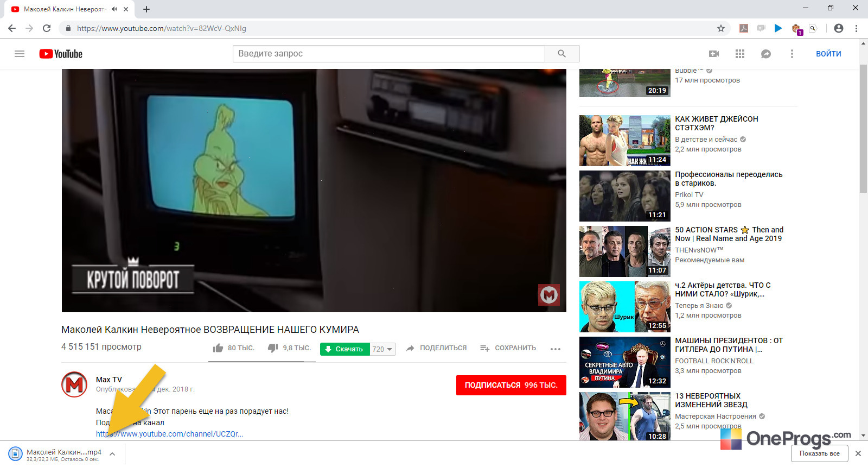Screen dimensions: 868x467
Task: Click the PDF extension icon
Action: tap(744, 28)
